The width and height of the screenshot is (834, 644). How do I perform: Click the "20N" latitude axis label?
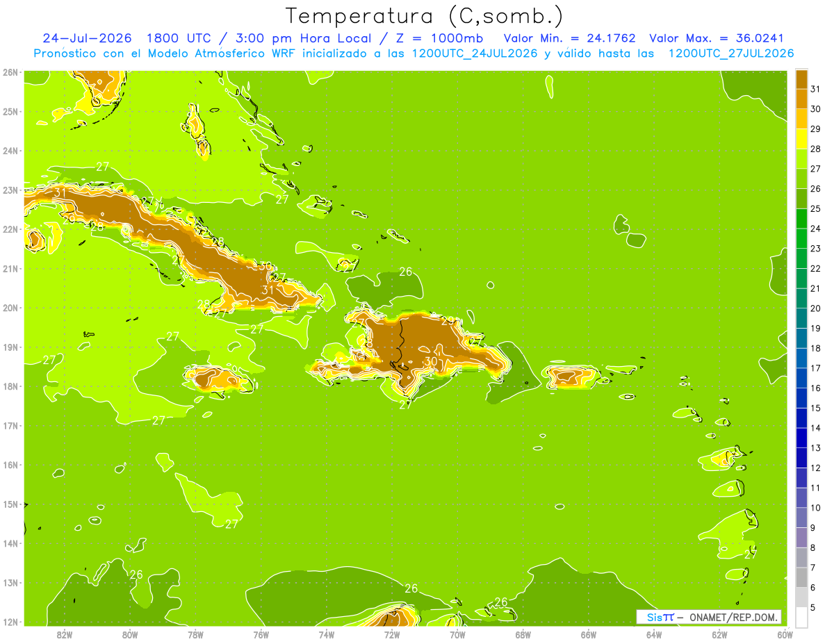(x=10, y=308)
